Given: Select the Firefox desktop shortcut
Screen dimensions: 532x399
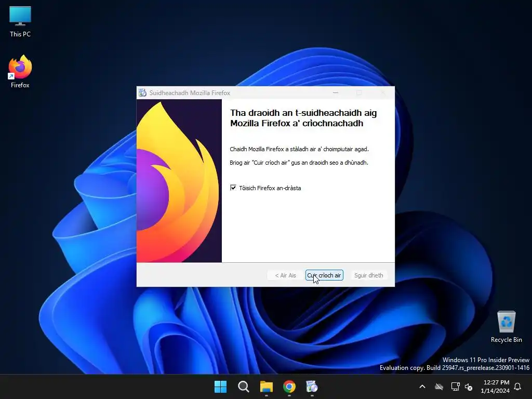Looking at the screenshot, I should [x=20, y=72].
